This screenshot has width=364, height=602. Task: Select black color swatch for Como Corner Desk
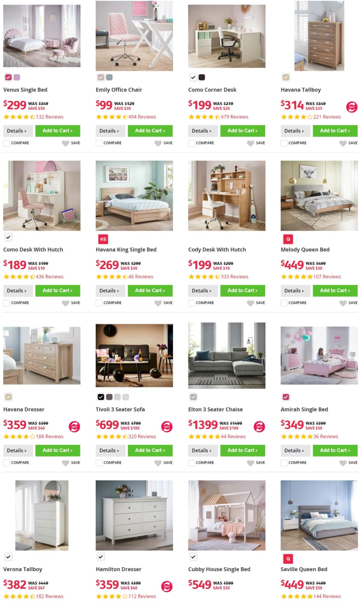[202, 77]
